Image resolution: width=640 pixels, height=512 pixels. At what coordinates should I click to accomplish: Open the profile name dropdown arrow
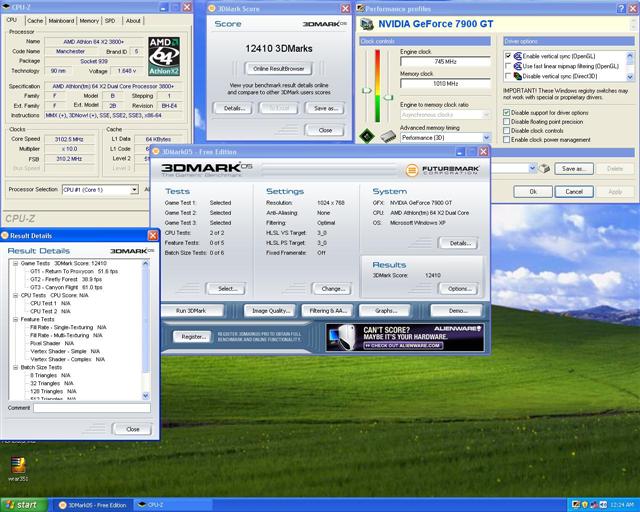(532, 168)
